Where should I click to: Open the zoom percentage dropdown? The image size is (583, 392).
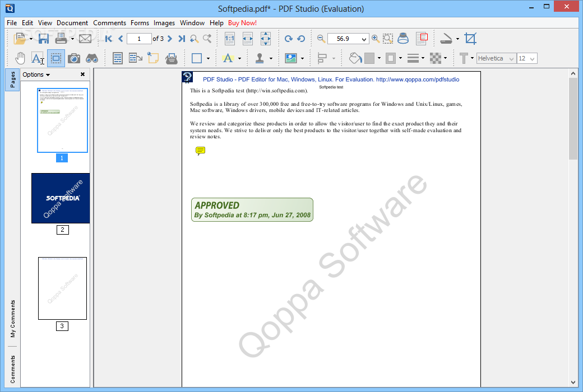point(364,39)
